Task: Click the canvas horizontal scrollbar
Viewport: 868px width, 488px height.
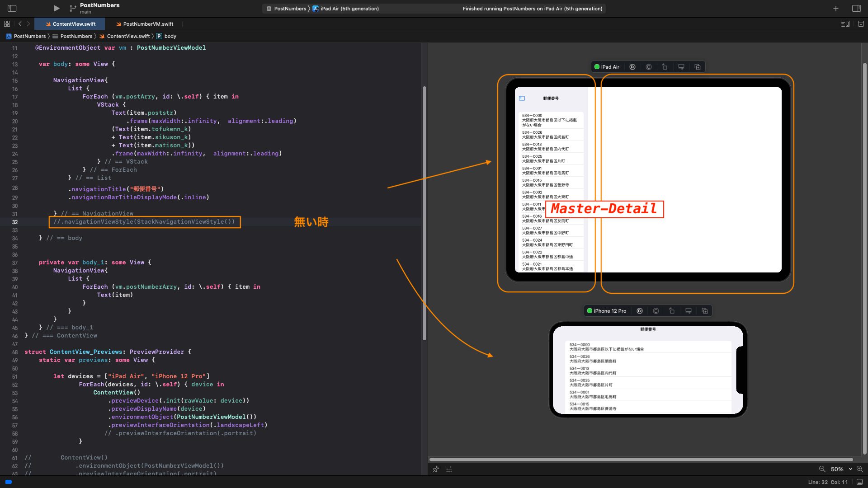Action: [x=641, y=460]
